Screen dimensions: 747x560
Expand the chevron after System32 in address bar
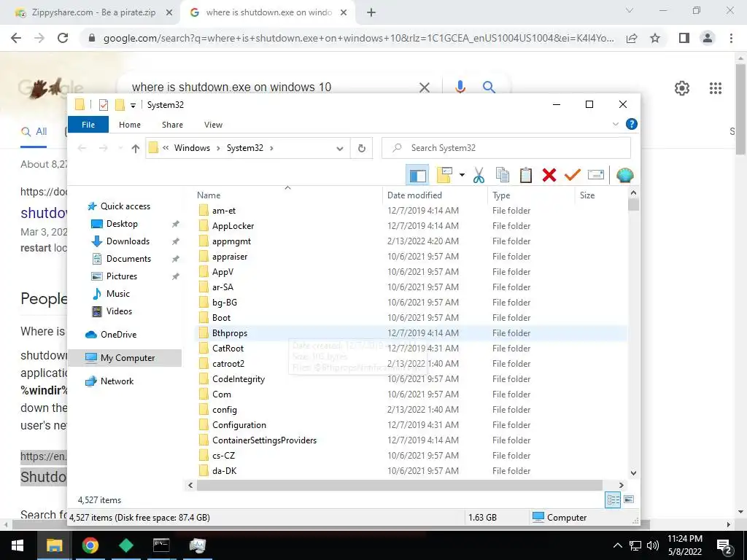click(x=271, y=148)
